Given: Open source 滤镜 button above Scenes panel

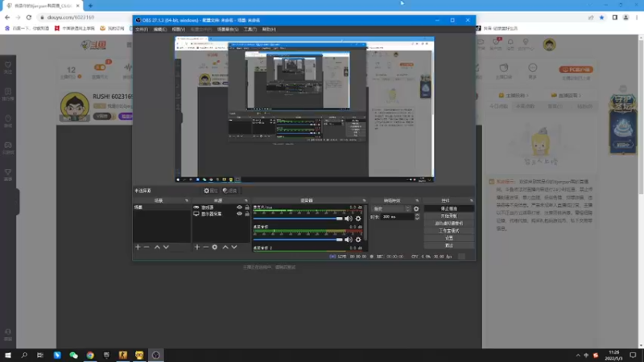Looking at the screenshot, I should [229, 191].
